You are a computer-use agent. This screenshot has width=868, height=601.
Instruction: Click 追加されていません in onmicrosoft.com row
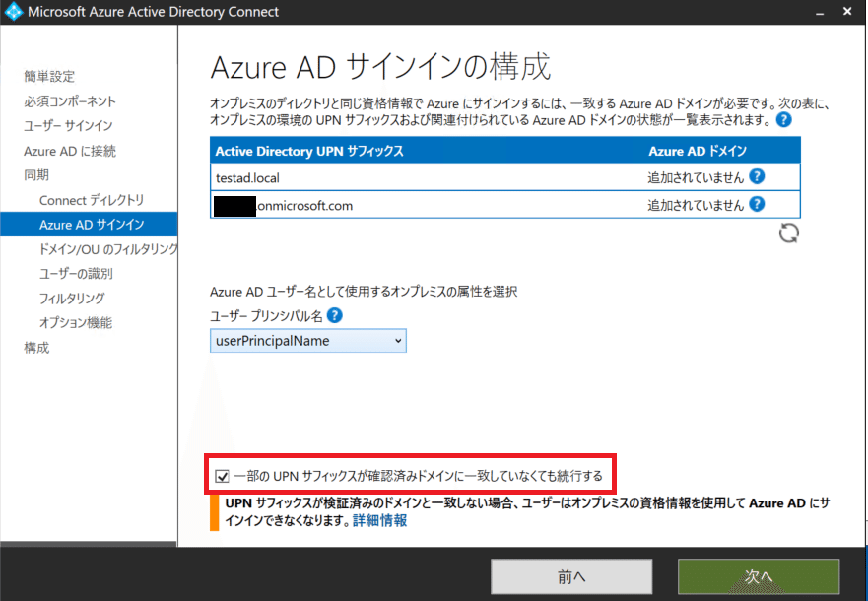(x=696, y=205)
